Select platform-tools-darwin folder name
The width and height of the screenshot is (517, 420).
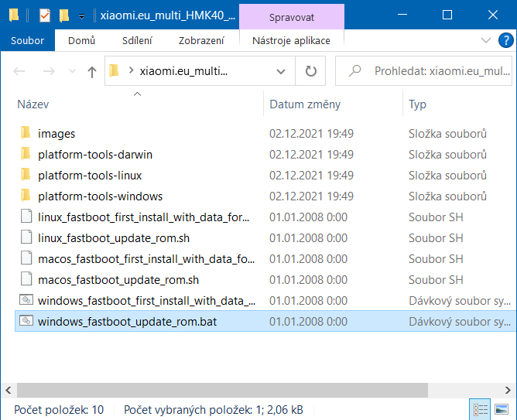(95, 155)
